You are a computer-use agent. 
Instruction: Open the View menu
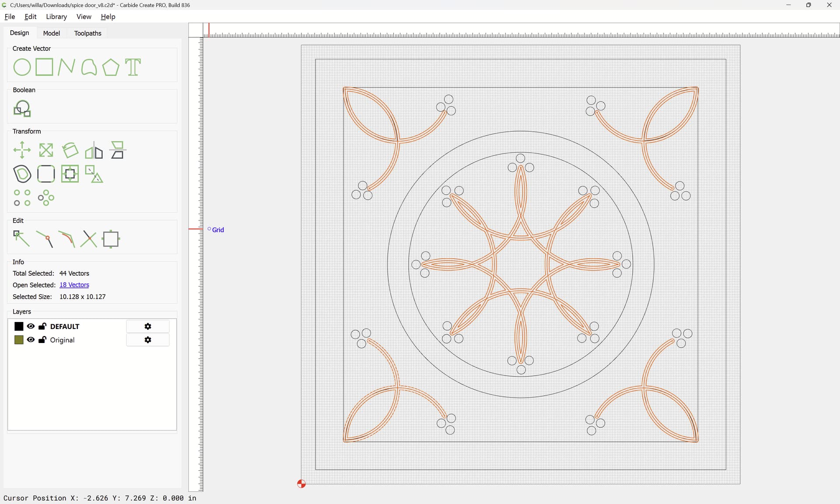click(84, 17)
